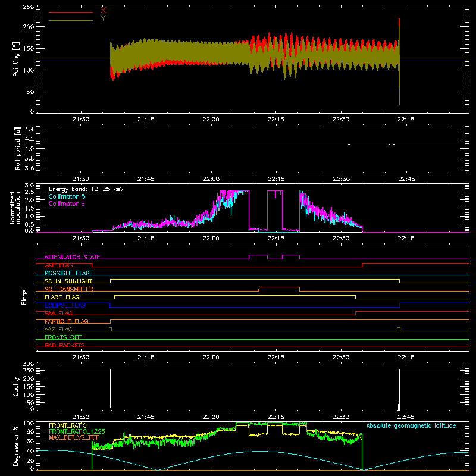This screenshot has width=476, height=476.
Task: Click the 22:45 time label under the Pointing plot
Action: click(x=406, y=120)
